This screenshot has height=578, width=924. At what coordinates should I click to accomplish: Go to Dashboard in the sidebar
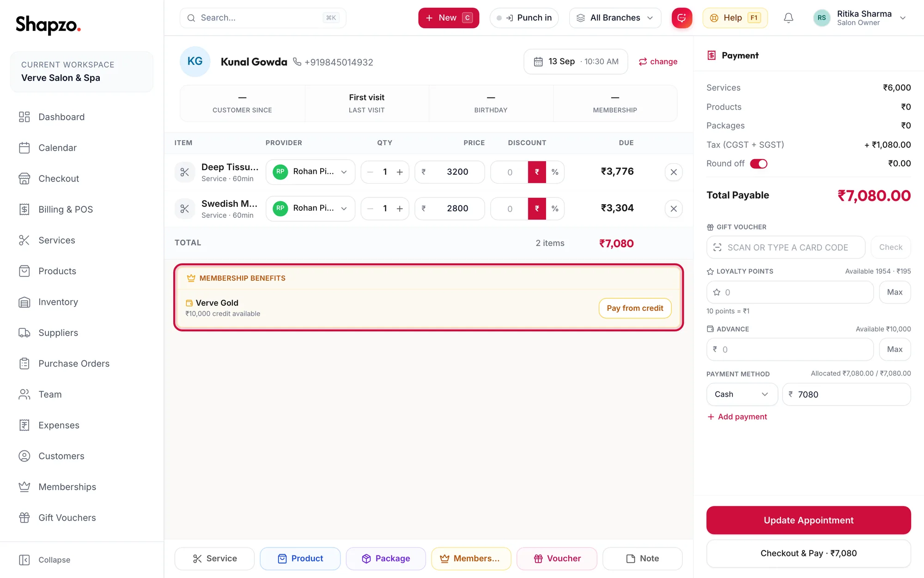(82, 117)
